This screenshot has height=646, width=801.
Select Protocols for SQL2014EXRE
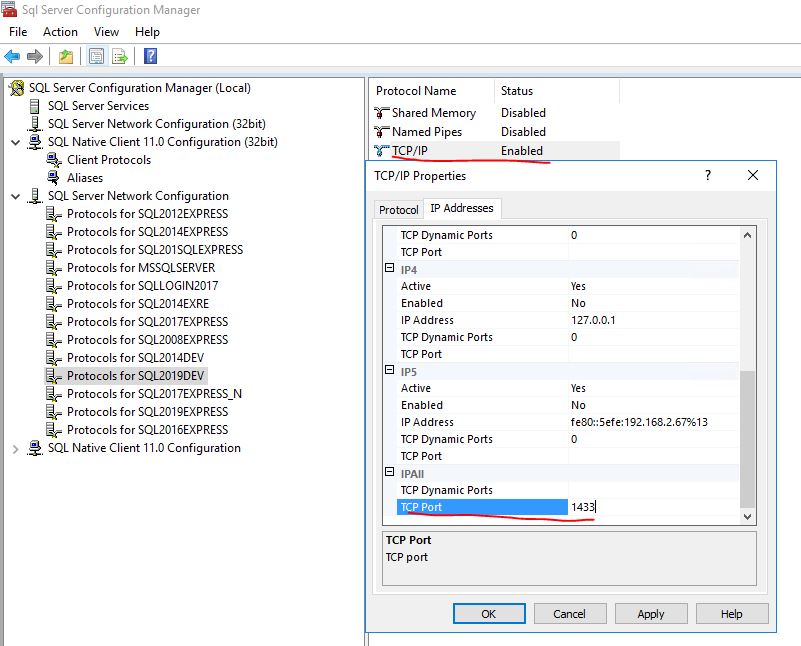pos(138,304)
